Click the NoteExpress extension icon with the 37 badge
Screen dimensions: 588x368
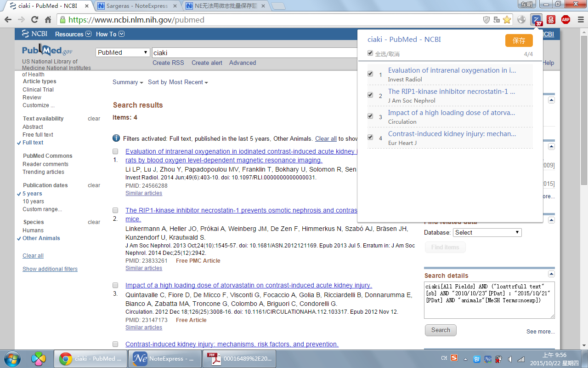(x=536, y=20)
